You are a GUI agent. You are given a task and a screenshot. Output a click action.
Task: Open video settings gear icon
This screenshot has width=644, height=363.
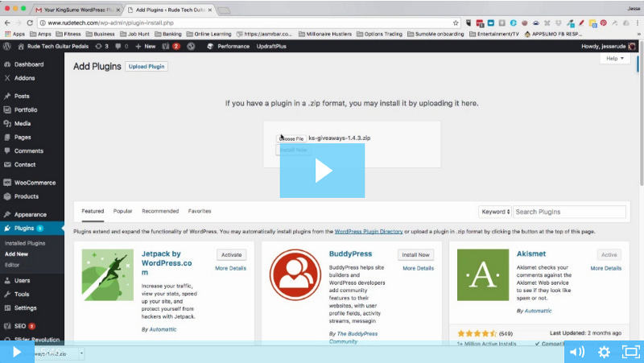tap(604, 352)
